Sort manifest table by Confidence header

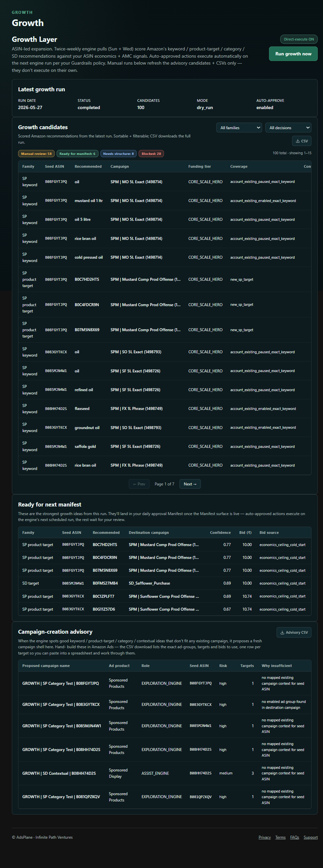click(220, 533)
